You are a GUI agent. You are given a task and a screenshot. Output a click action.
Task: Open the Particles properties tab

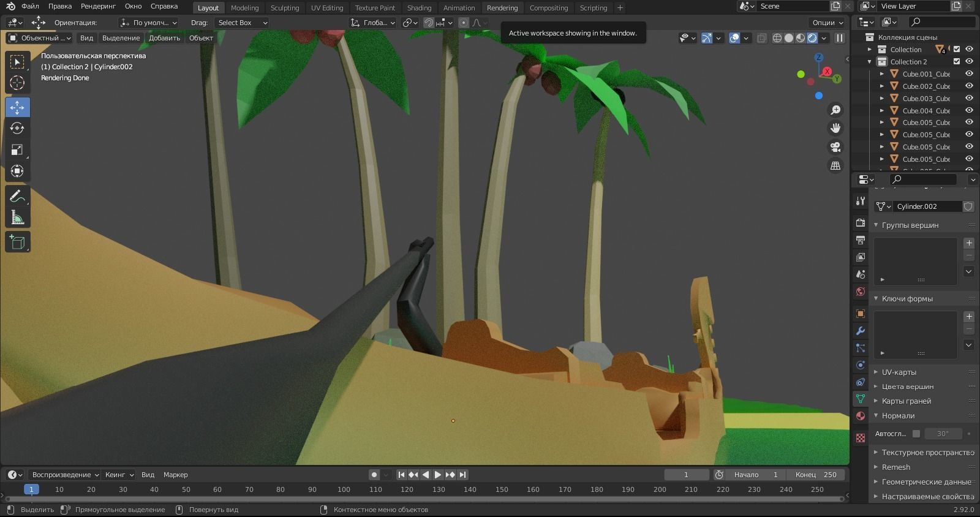[861, 348]
